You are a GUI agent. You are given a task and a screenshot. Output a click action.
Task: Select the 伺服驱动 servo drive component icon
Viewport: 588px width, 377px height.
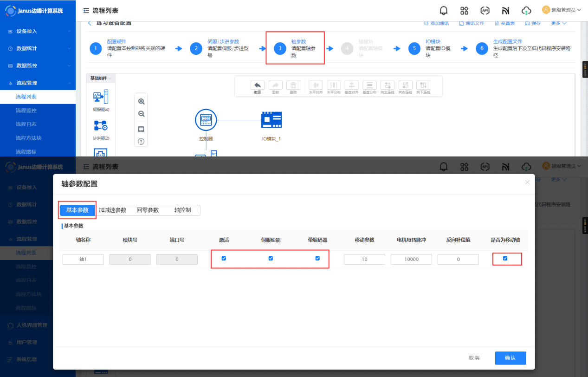[101, 97]
